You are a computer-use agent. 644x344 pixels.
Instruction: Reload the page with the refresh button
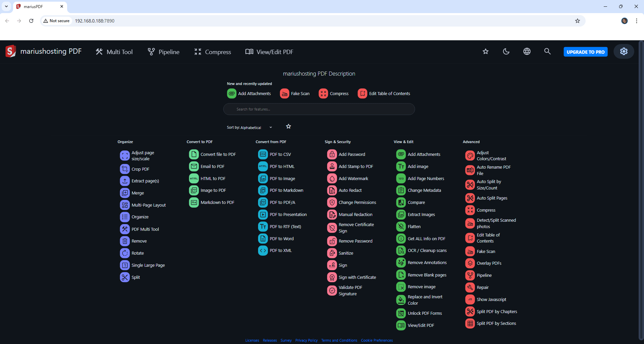tap(31, 21)
